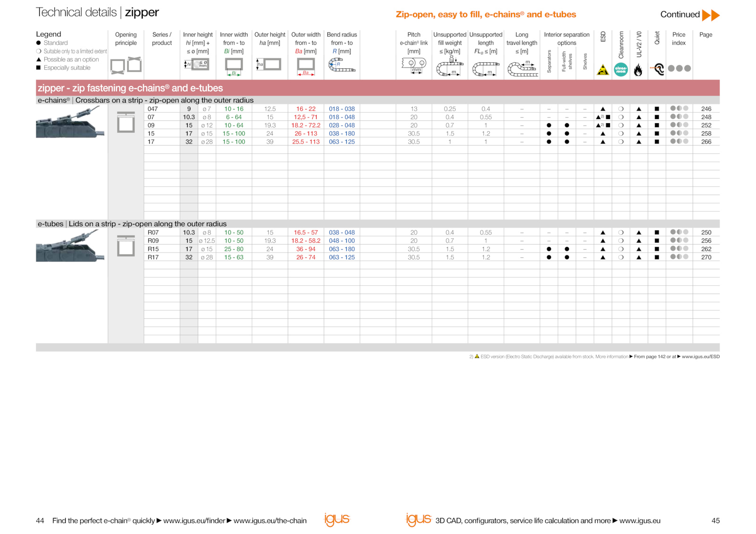
Task: Click bend radius 028 - 048 value
Action: (342, 125)
